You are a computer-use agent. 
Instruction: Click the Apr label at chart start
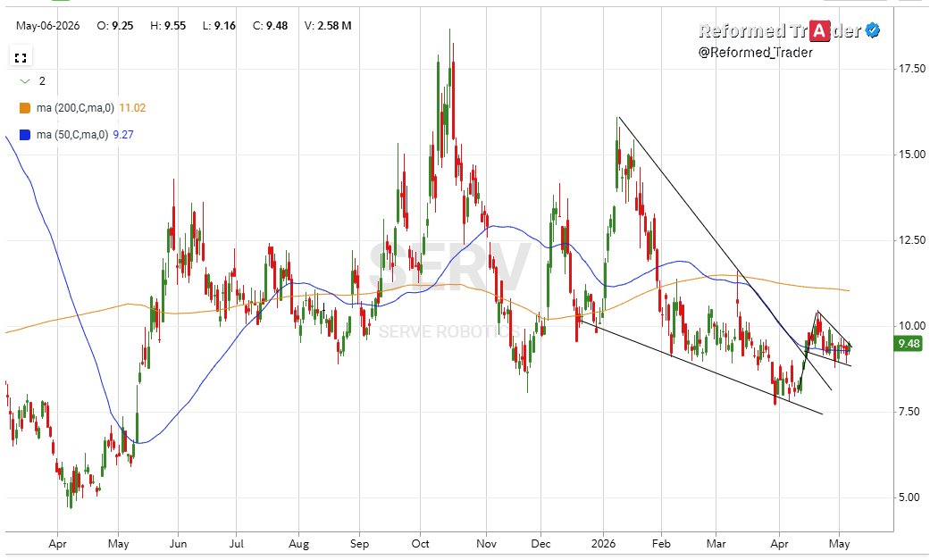(57, 543)
